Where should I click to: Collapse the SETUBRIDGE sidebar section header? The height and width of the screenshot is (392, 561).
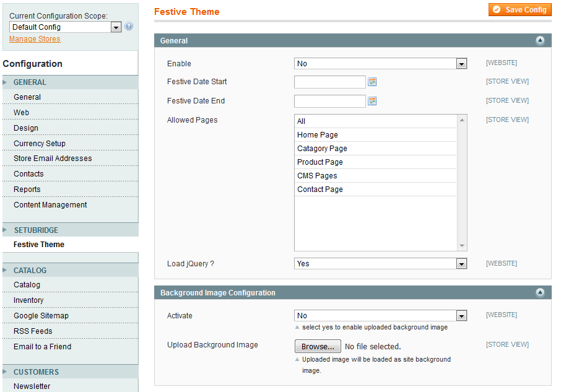(x=36, y=230)
